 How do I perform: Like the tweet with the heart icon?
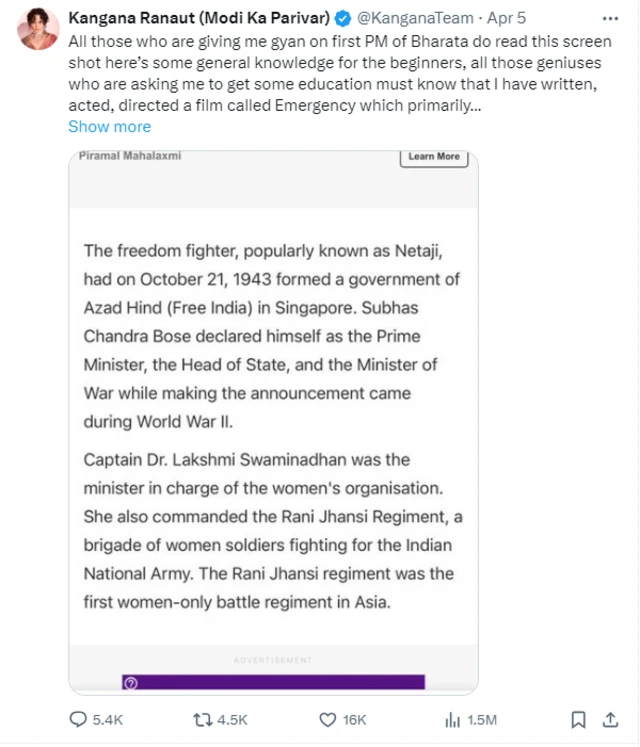click(327, 720)
